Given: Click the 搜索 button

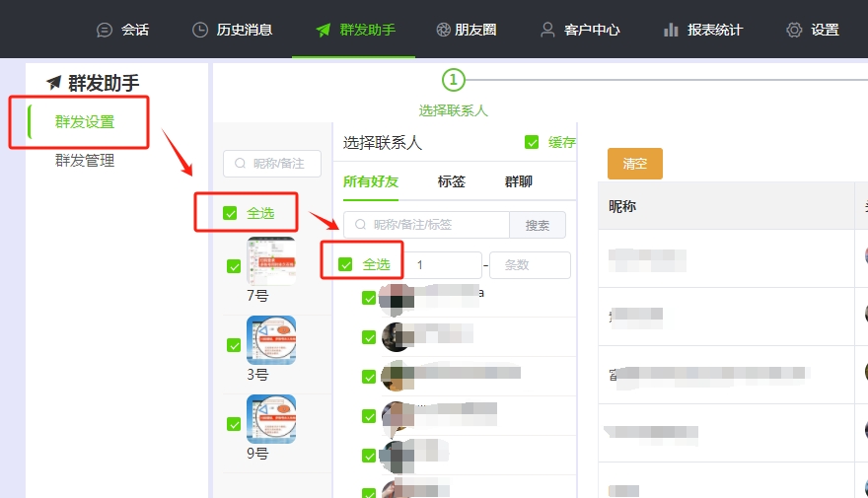Looking at the screenshot, I should 538,225.
